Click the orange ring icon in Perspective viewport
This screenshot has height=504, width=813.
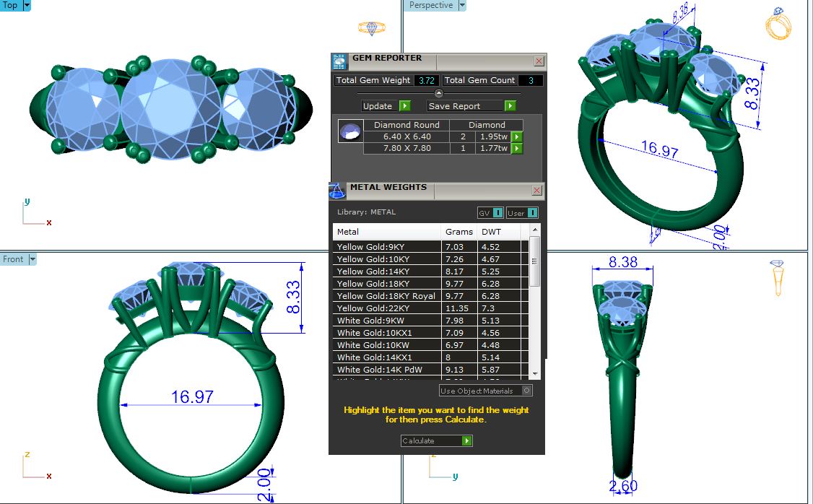[x=779, y=25]
